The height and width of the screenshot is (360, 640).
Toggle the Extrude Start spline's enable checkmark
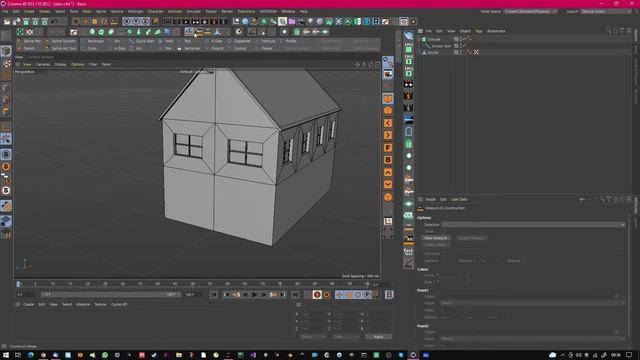click(464, 46)
